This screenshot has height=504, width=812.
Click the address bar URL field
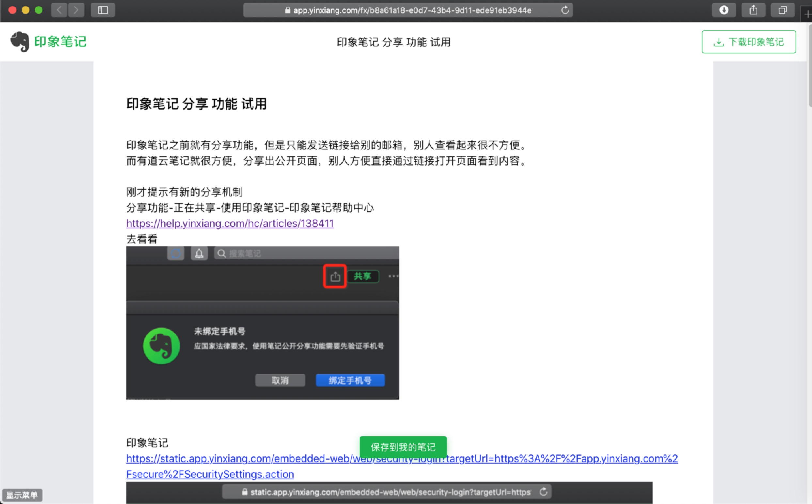tap(412, 10)
